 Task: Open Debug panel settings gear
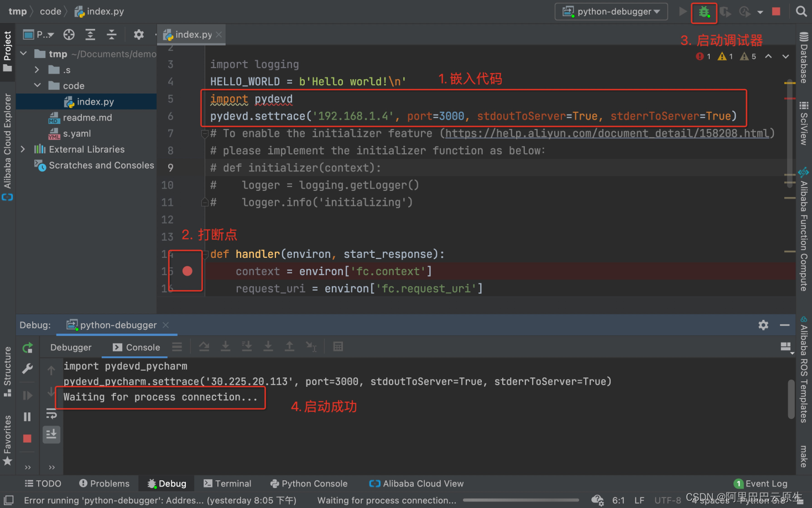(x=763, y=325)
